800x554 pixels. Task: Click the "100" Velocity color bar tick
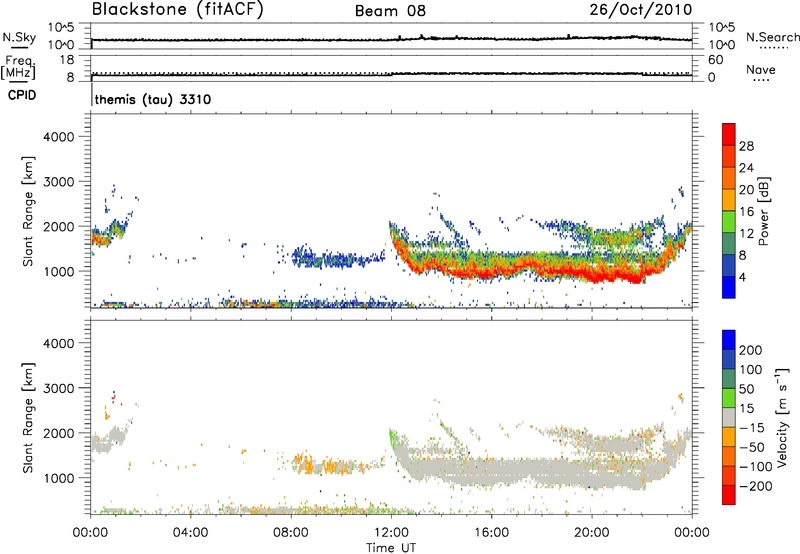[751, 370]
